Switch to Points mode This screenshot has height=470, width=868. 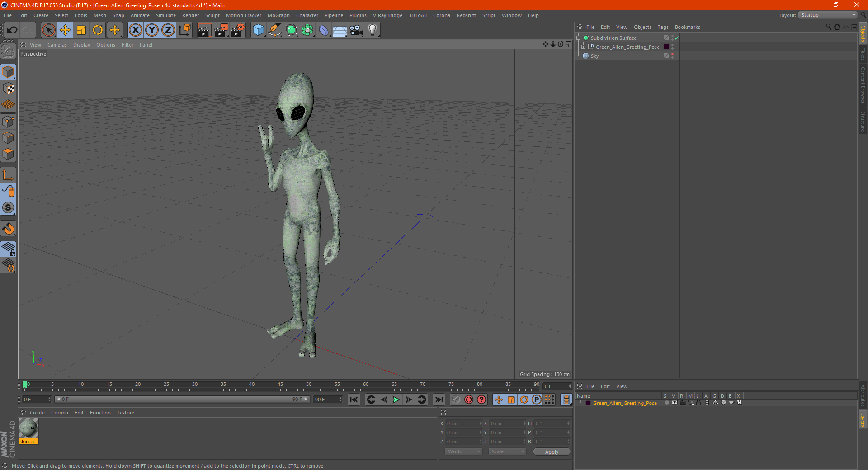pyautogui.click(x=8, y=122)
